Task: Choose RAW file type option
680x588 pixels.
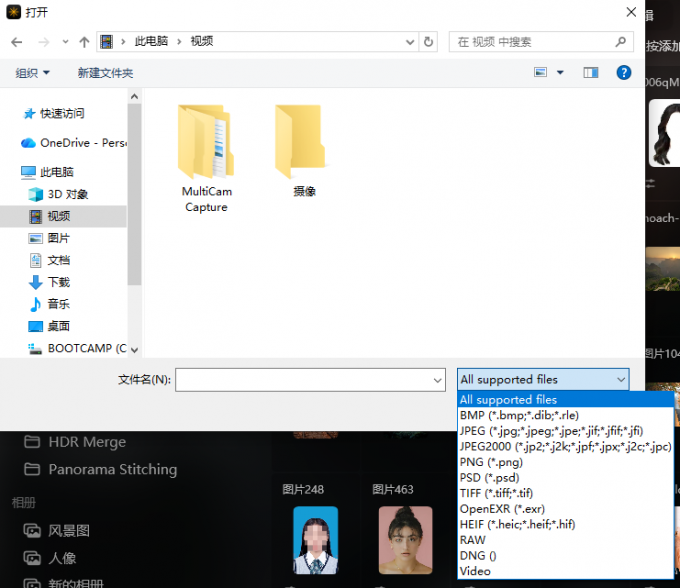Action: tap(566, 540)
